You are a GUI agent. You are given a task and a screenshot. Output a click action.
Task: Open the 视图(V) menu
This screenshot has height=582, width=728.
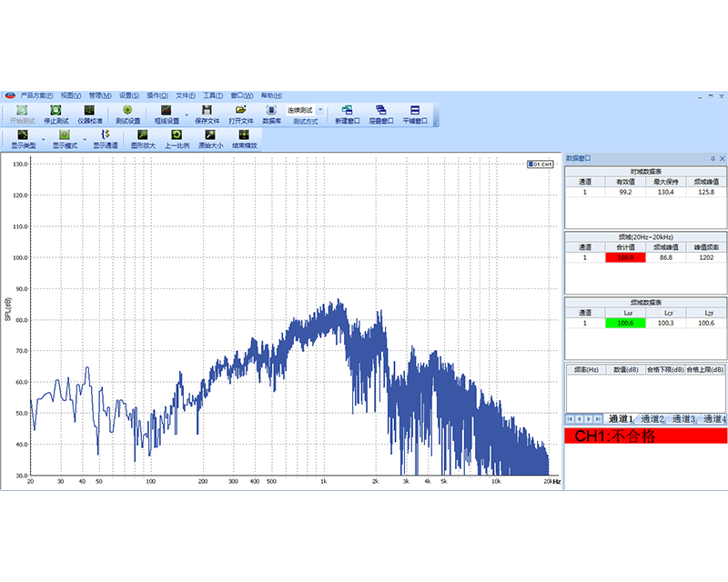pyautogui.click(x=71, y=95)
